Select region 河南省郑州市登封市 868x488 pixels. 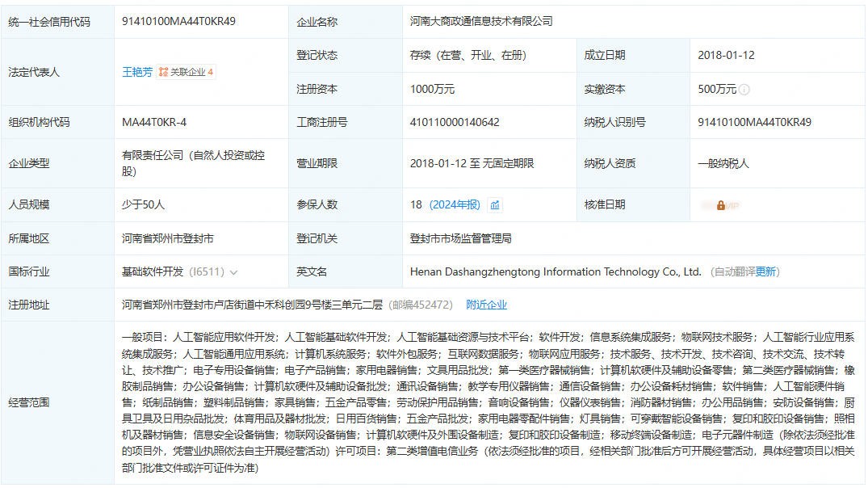tap(167, 238)
